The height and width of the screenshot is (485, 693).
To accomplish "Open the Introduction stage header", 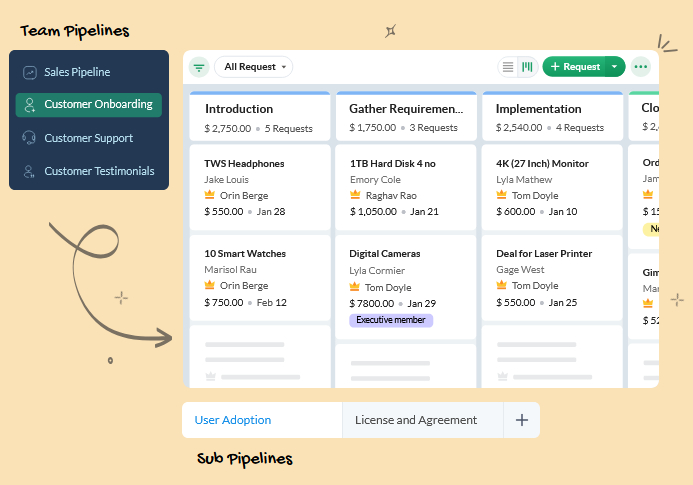I will (x=260, y=117).
